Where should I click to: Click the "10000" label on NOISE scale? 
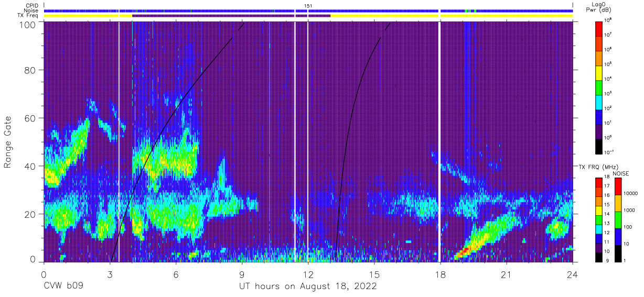tap(630, 194)
